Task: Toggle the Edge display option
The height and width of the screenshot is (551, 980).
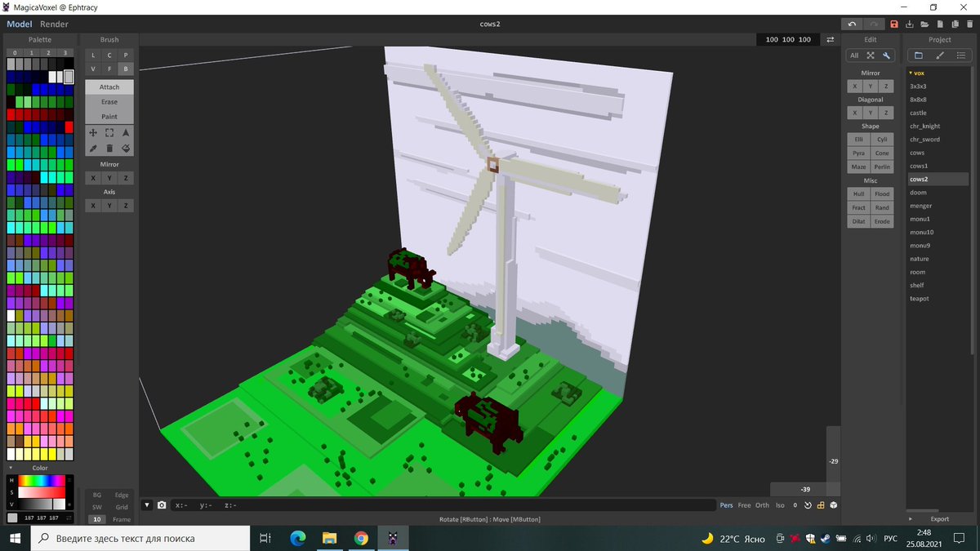Action: tap(122, 495)
